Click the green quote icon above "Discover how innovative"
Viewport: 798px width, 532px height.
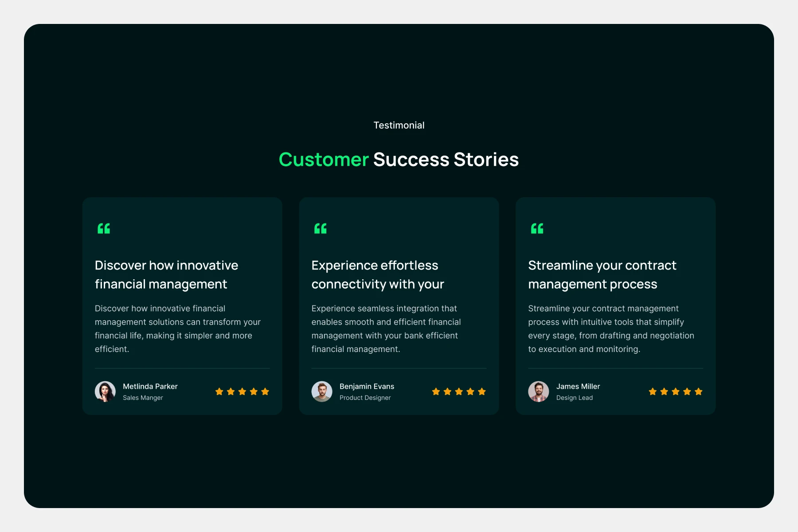104,229
